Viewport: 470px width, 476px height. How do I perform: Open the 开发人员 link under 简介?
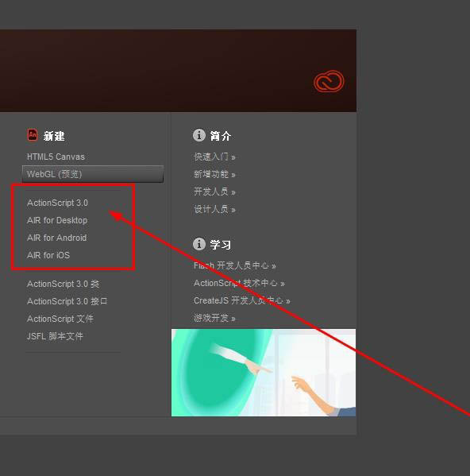point(214,192)
